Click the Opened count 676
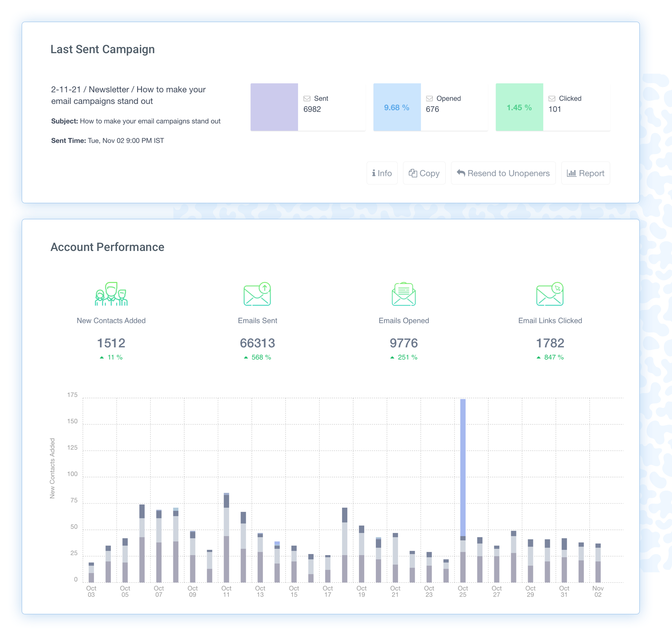 (432, 109)
